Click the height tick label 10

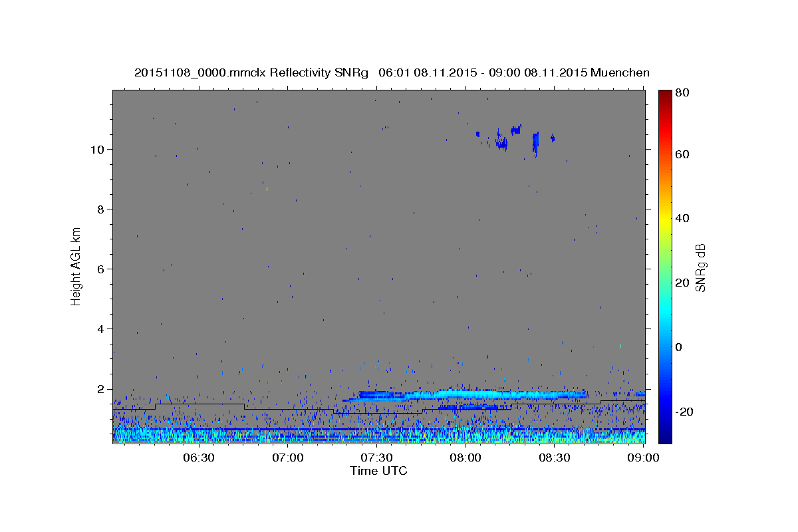point(99,149)
